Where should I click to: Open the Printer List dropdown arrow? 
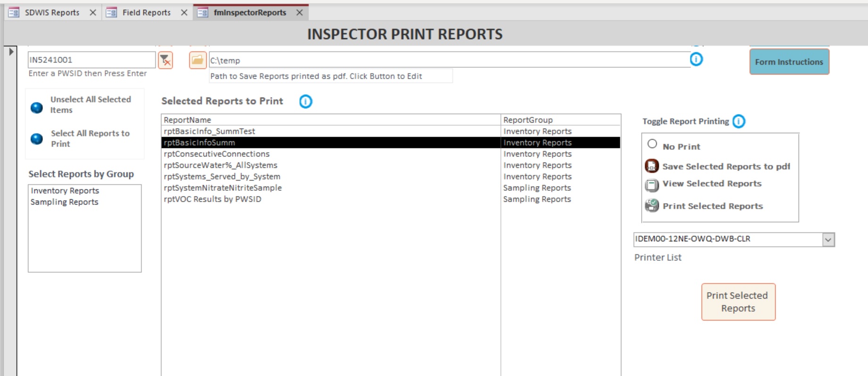(828, 239)
